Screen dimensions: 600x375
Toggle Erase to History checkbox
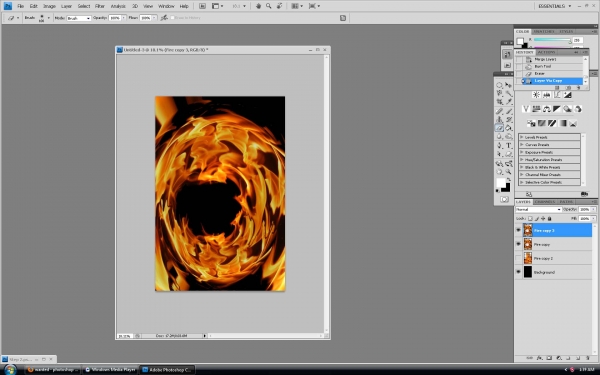click(x=173, y=18)
